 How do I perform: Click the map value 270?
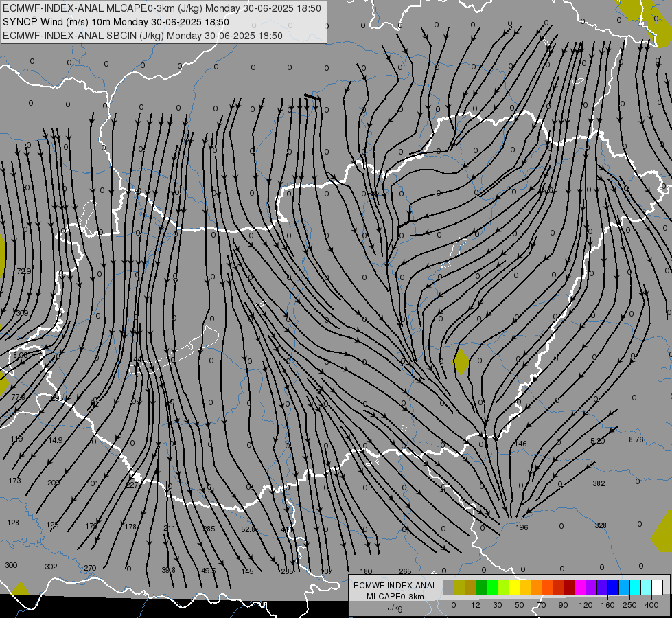90,568
